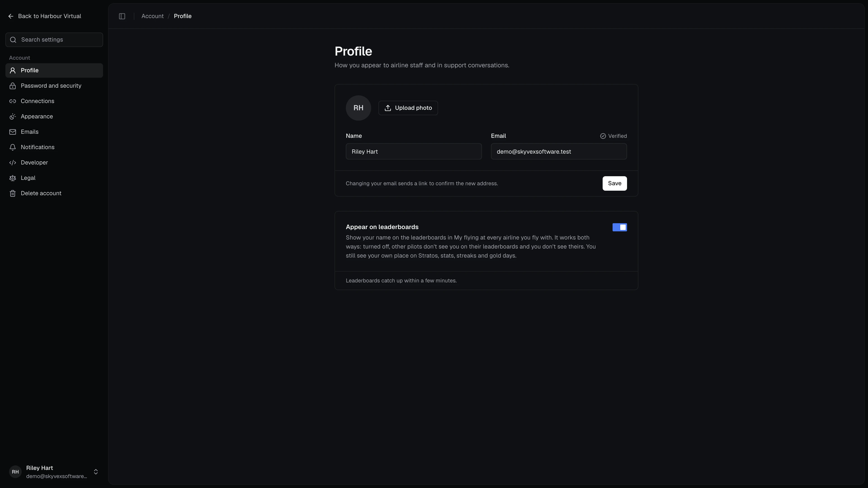The image size is (868, 488).
Task: Save profile changes
Action: point(615,183)
